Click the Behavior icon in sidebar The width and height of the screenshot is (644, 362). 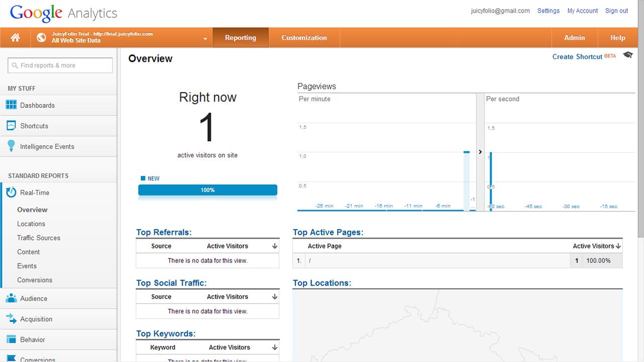click(11, 339)
